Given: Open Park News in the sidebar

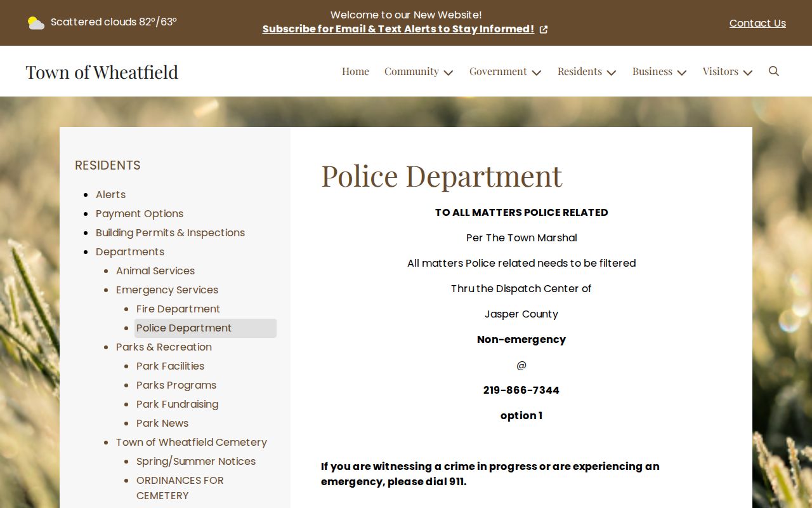Looking at the screenshot, I should (x=162, y=423).
